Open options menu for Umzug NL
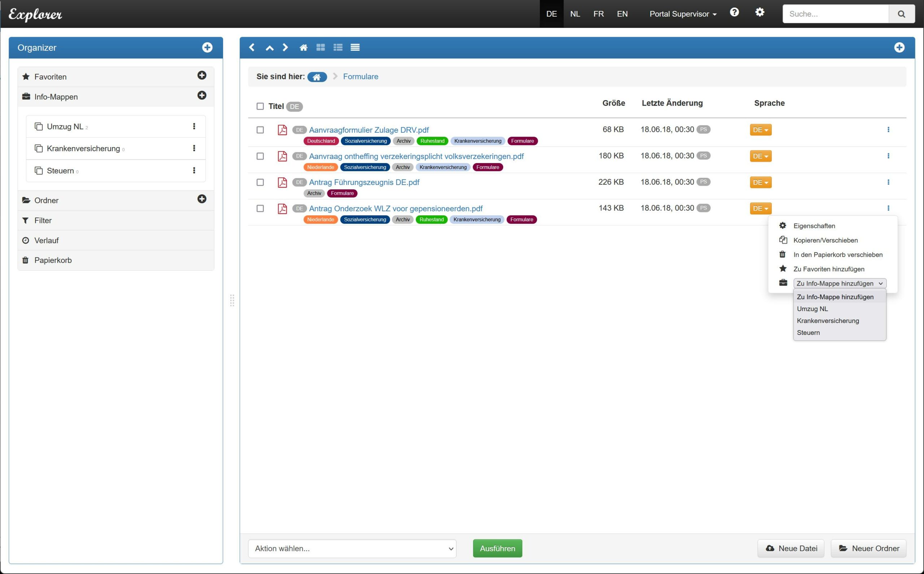 pos(194,127)
